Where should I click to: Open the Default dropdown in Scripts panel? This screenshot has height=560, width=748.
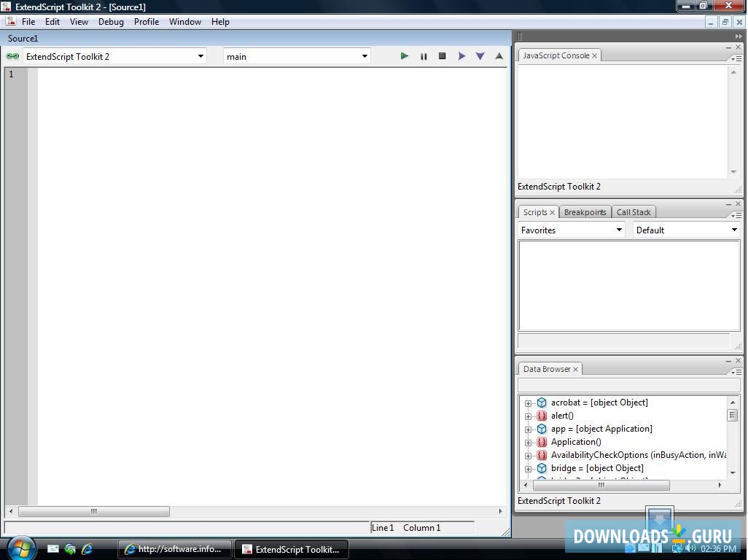687,230
